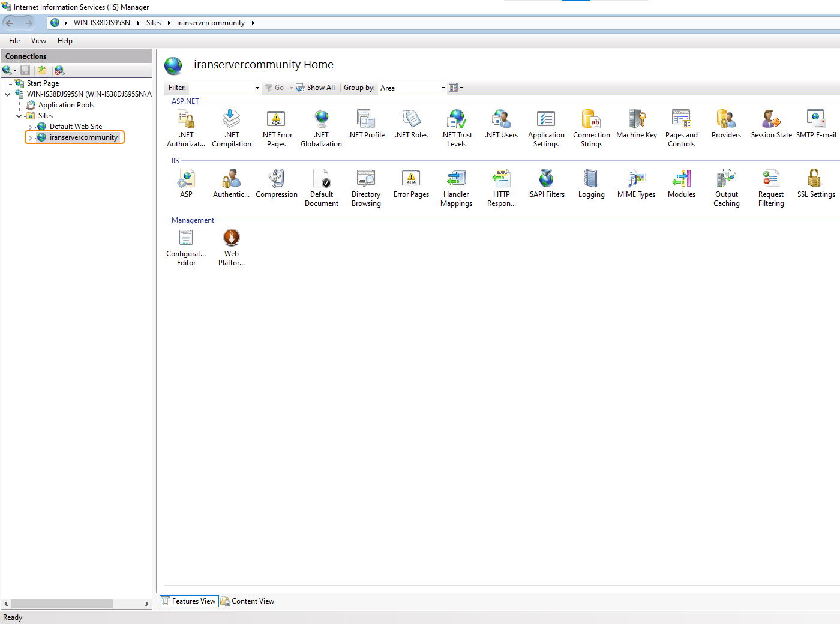Open the View menu

tap(38, 41)
